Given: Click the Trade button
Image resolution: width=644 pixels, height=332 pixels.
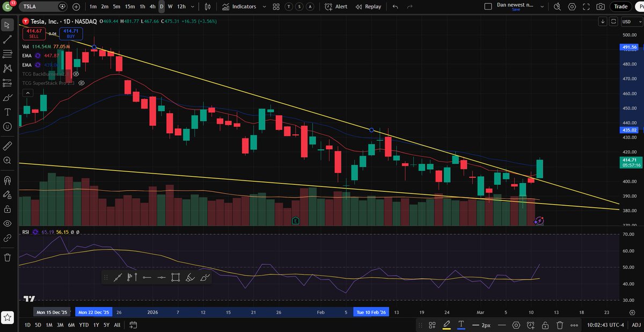Looking at the screenshot, I should tap(621, 7).
